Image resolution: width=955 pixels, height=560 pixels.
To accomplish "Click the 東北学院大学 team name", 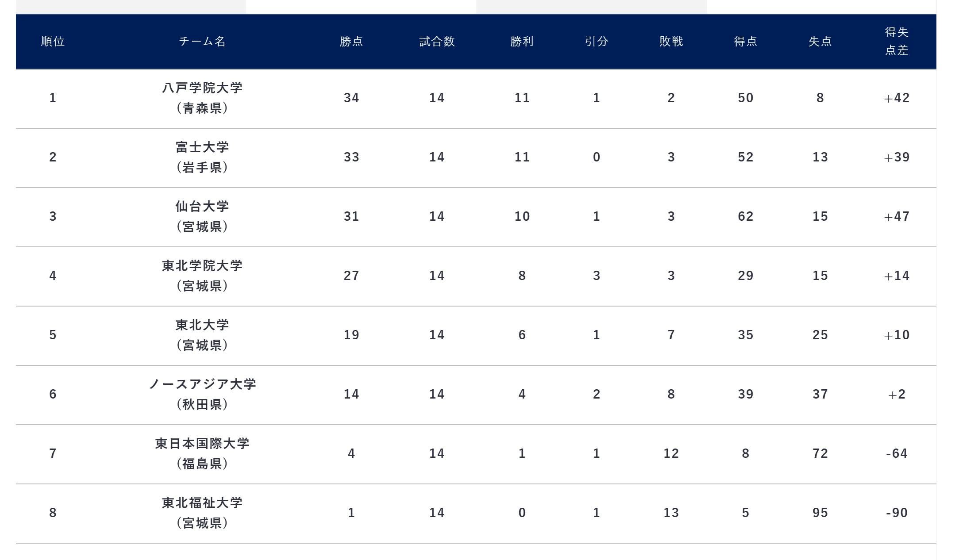I will pos(202,266).
